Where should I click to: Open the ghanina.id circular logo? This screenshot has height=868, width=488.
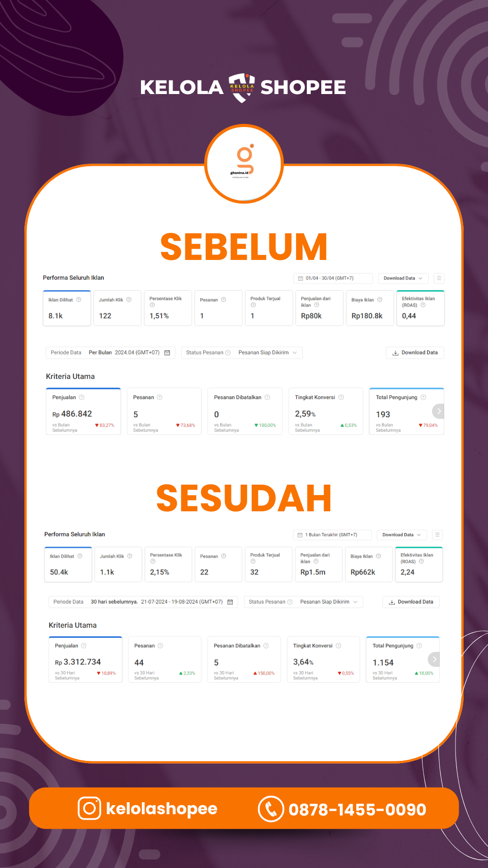[x=244, y=164]
